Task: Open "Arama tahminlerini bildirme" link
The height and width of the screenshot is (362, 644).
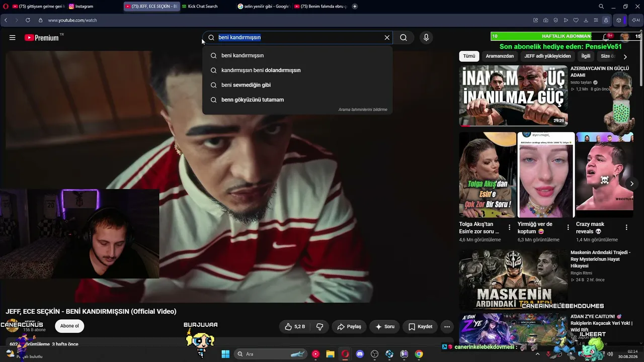Action: click(x=363, y=110)
